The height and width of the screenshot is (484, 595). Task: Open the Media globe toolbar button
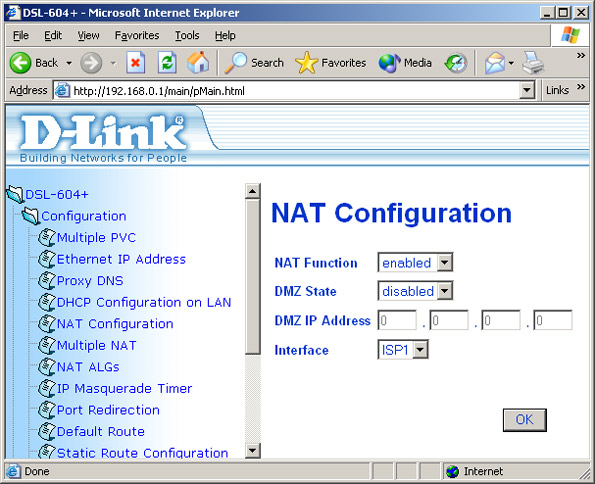point(405,63)
